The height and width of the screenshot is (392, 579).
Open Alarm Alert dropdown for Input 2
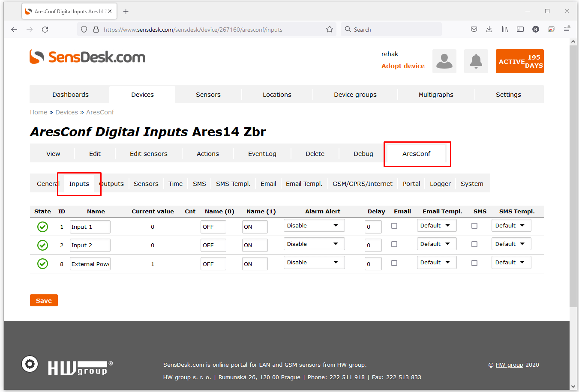[314, 244]
